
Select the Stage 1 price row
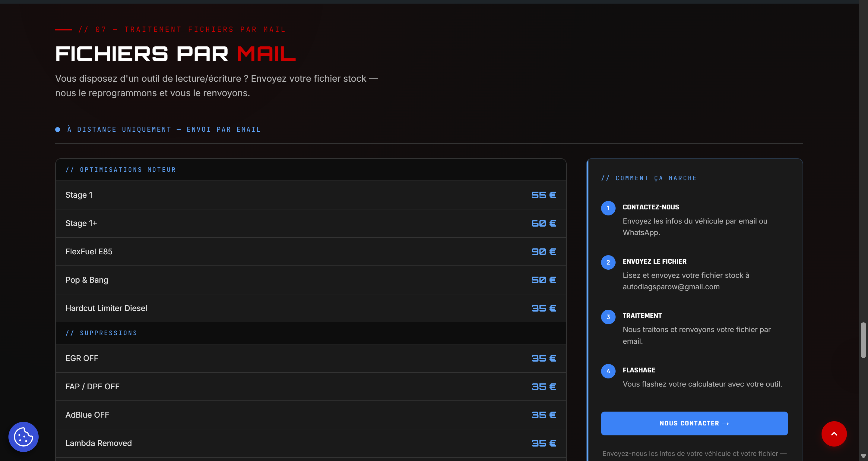pos(311,195)
